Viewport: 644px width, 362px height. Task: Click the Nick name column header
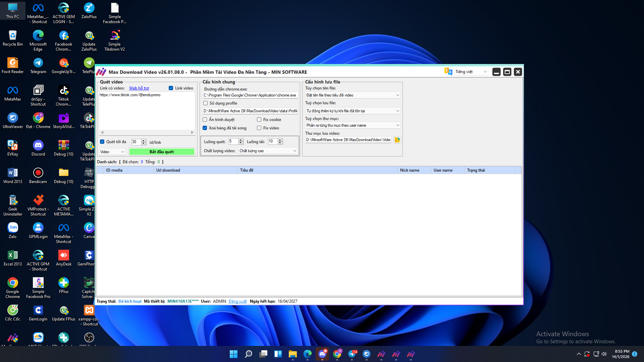click(414, 170)
